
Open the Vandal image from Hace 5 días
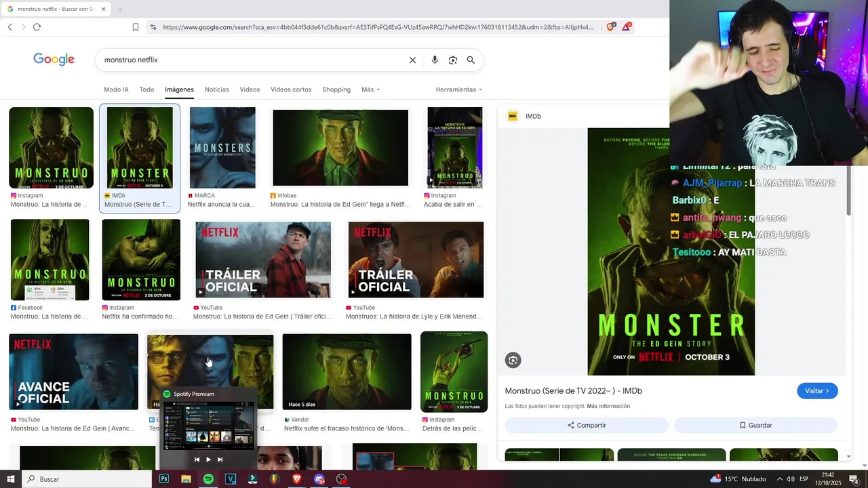point(347,371)
